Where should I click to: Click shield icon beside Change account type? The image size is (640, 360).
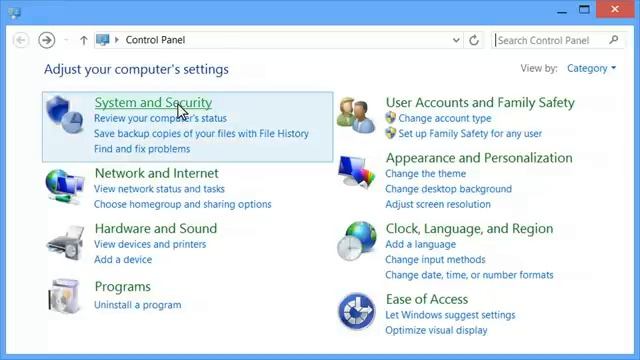coord(391,118)
